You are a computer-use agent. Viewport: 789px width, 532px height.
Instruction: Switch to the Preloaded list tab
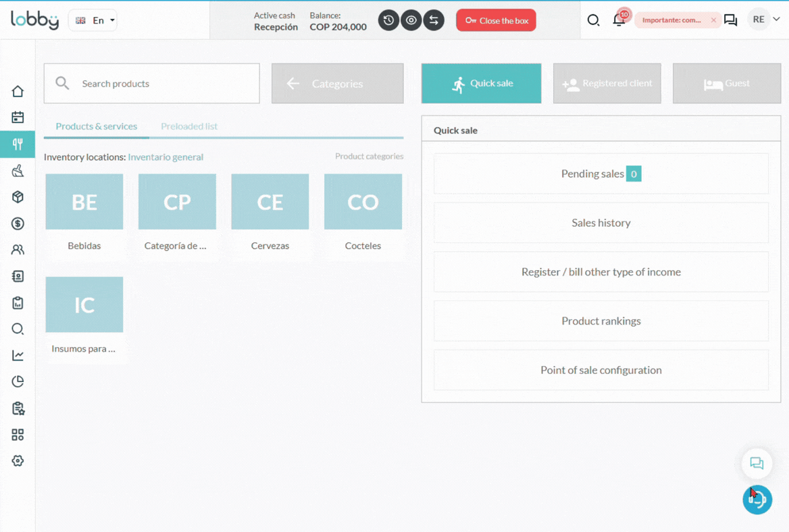click(189, 126)
